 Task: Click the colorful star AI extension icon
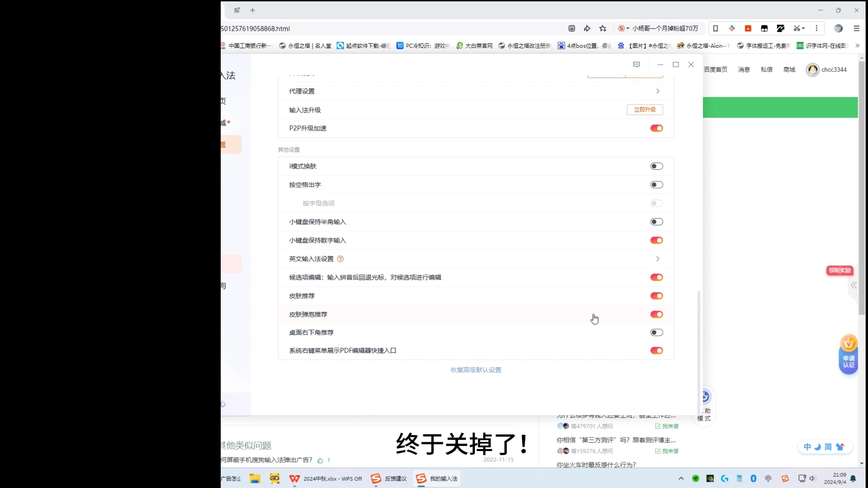732,28
